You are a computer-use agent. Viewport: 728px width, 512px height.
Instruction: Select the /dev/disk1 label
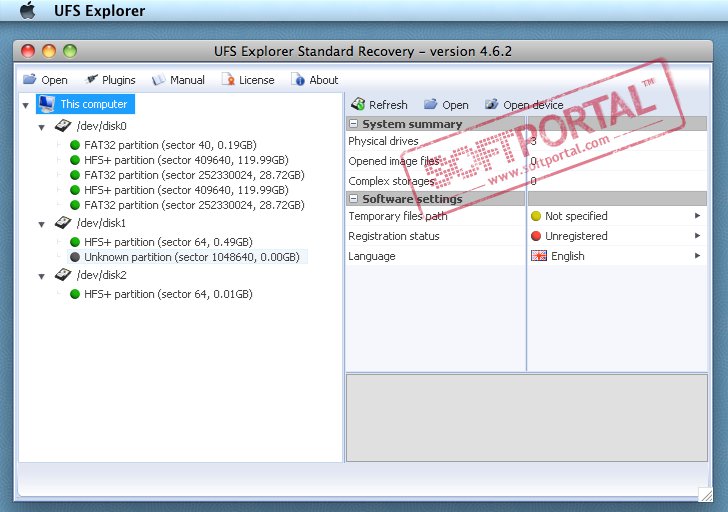coord(101,223)
